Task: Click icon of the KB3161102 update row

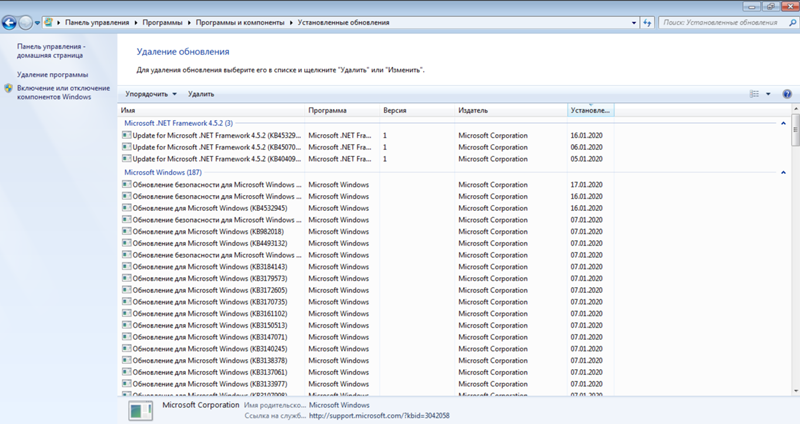Action: pyautogui.click(x=127, y=313)
